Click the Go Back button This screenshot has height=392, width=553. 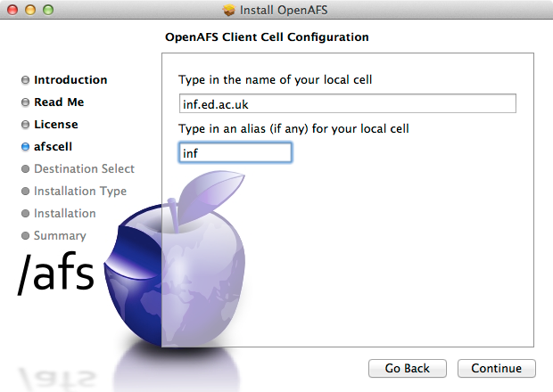(408, 369)
